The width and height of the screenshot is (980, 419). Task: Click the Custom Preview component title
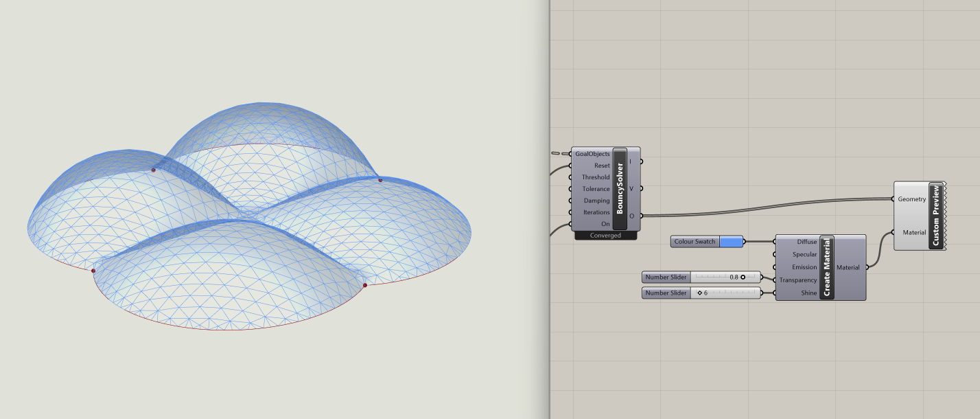936,216
